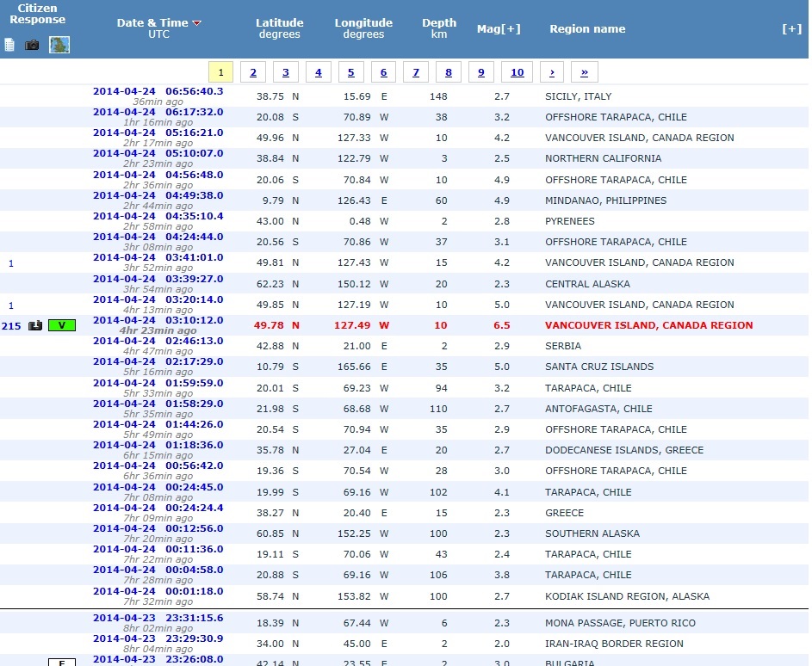
Task: Expand columns with the far-right [+] header
Action: tap(791, 29)
